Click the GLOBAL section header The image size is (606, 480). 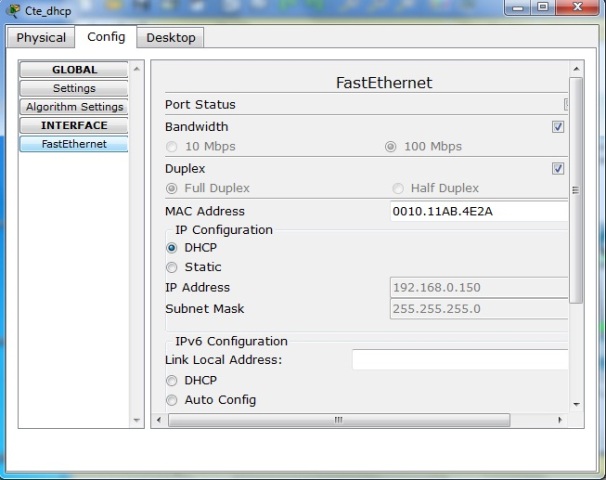click(x=74, y=70)
